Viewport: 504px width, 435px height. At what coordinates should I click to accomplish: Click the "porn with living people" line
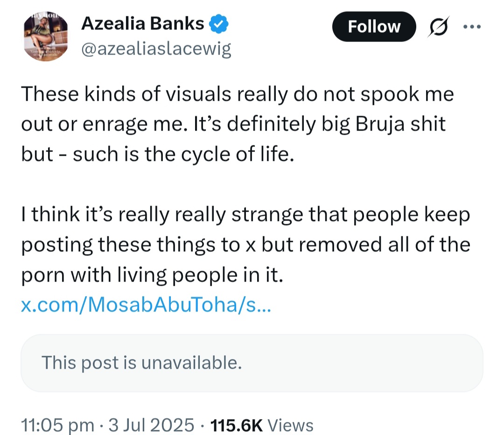point(152,276)
